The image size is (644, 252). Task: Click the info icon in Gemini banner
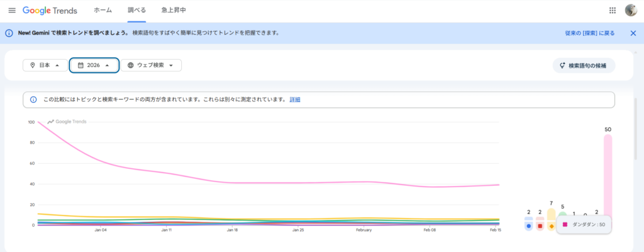click(x=9, y=33)
